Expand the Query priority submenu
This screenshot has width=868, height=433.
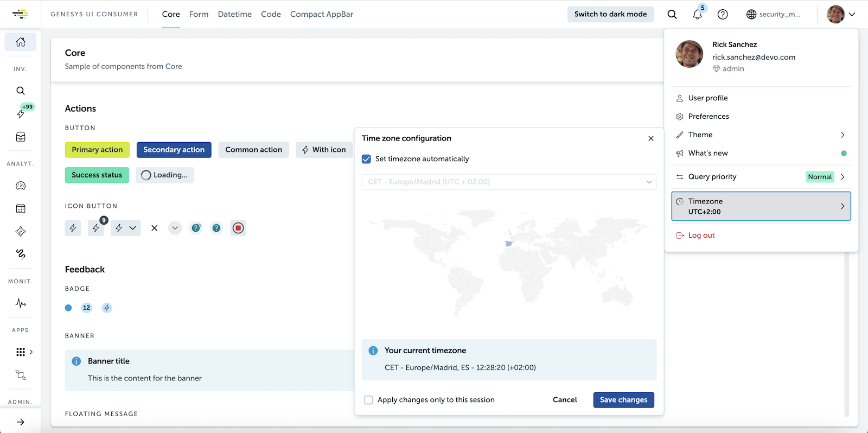coord(843,177)
